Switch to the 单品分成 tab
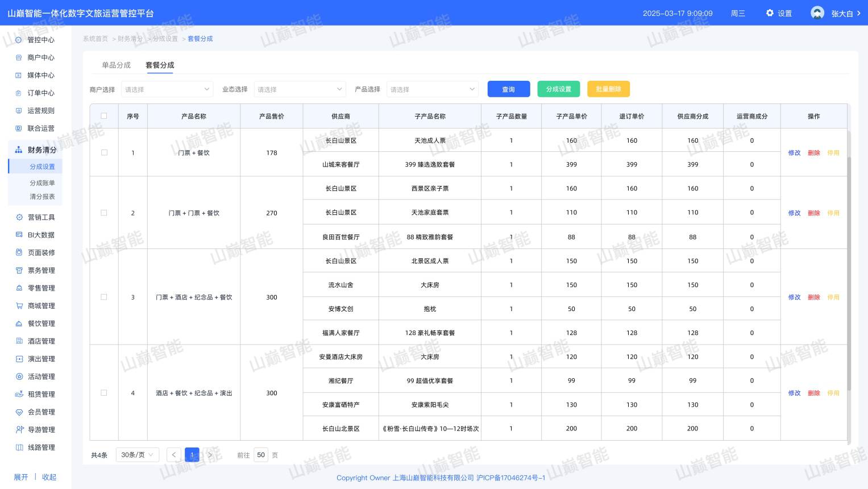868x489 pixels. 116,65
